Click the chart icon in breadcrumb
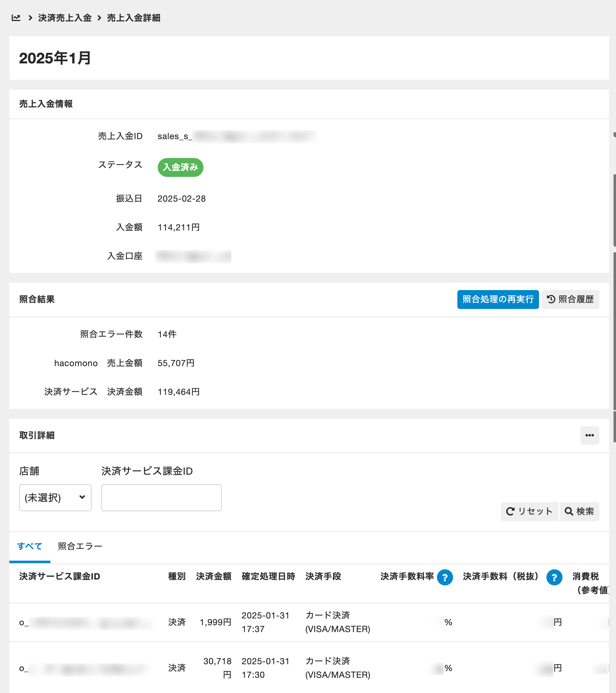This screenshot has width=616, height=693. pos(16,18)
